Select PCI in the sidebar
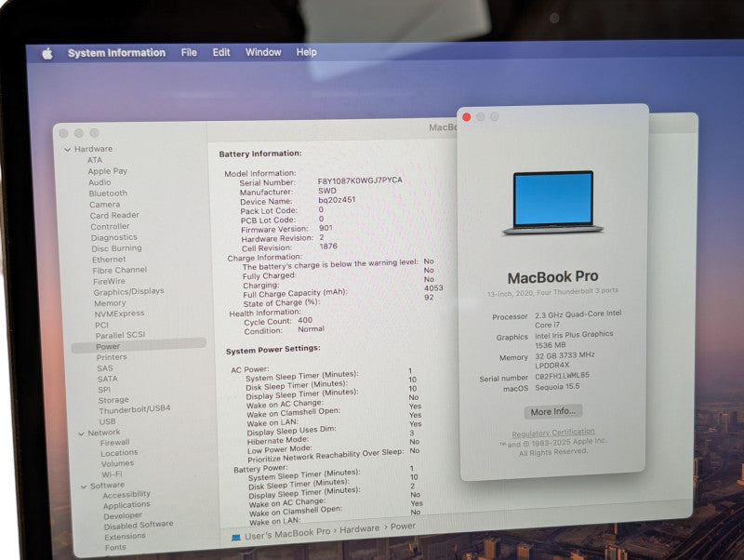This screenshot has width=744, height=560. pyautogui.click(x=101, y=325)
